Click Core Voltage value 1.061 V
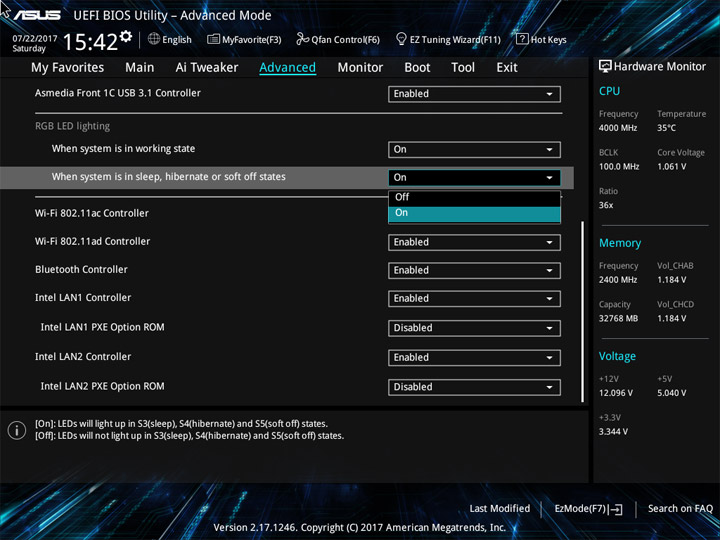 671,167
